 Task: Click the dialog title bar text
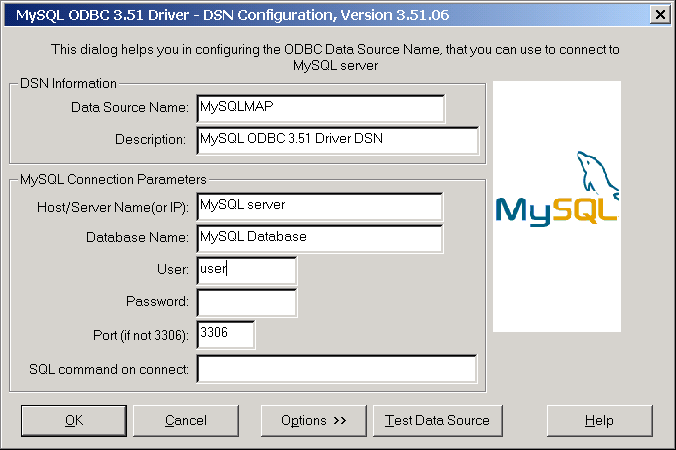[x=232, y=15]
